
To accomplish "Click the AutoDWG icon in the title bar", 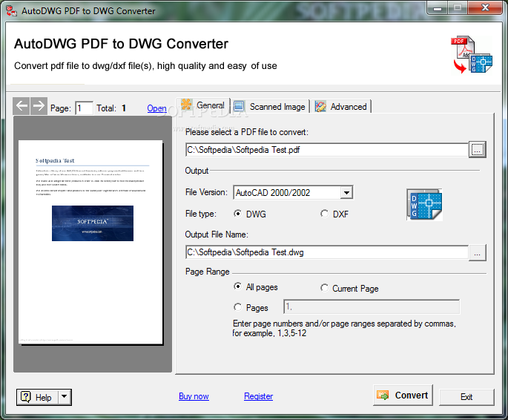I will tap(11, 10).
